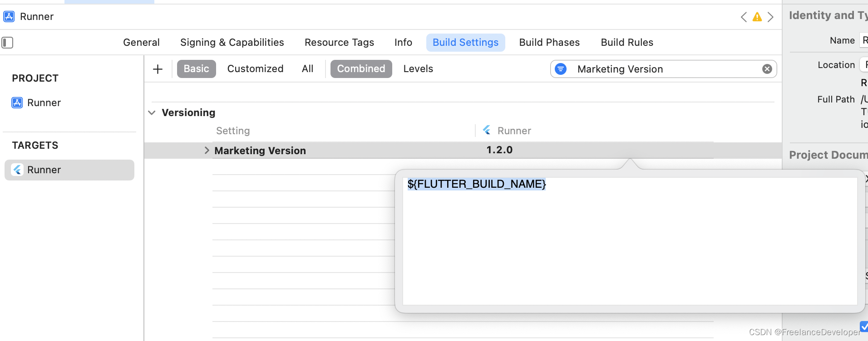The width and height of the screenshot is (868, 341).
Task: Switch to Combined view
Action: tap(361, 69)
